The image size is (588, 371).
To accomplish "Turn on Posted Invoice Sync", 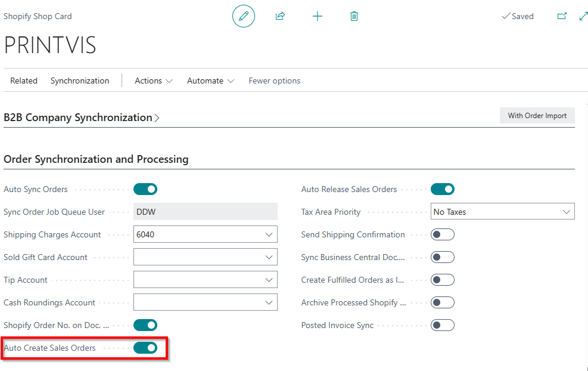I will click(x=443, y=325).
